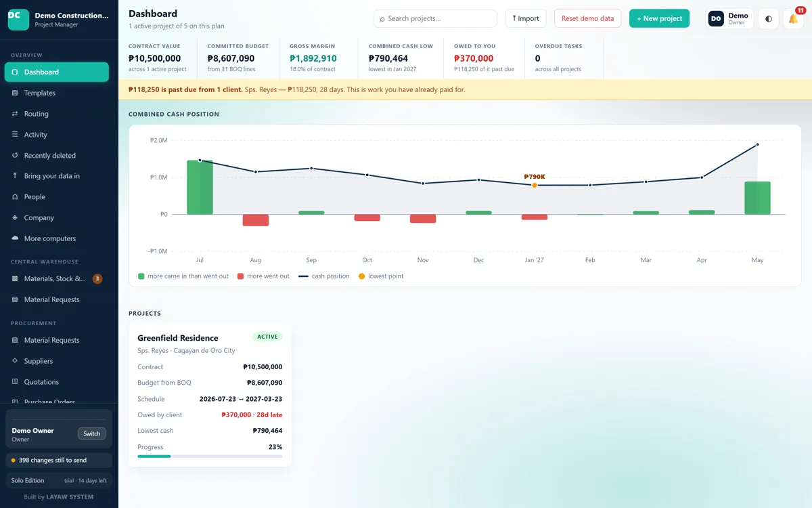This screenshot has width=812, height=508.
Task: Click the Quotations sidebar icon
Action: click(15, 382)
